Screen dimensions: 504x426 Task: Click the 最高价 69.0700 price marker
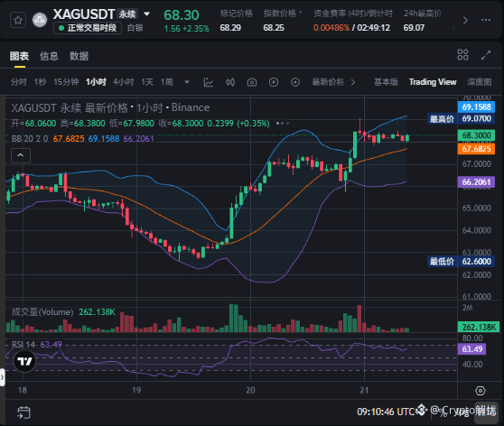coord(461,119)
